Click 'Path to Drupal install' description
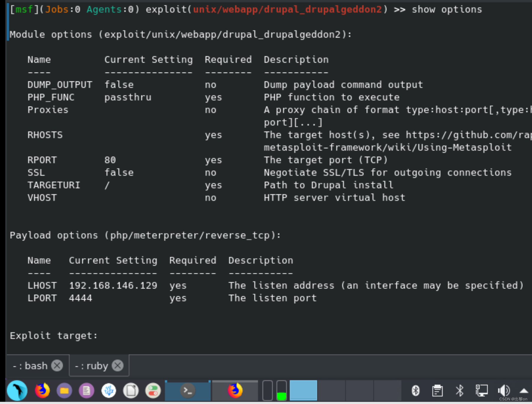 (x=329, y=185)
